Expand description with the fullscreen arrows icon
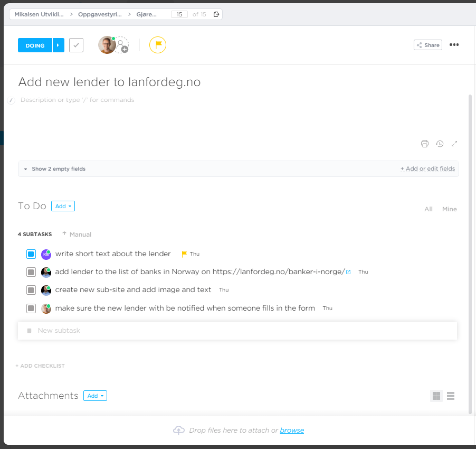The width and height of the screenshot is (476, 449). [x=454, y=144]
